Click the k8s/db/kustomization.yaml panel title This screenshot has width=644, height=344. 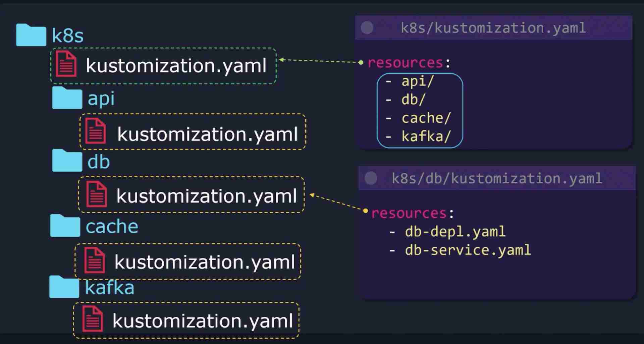[x=497, y=179]
